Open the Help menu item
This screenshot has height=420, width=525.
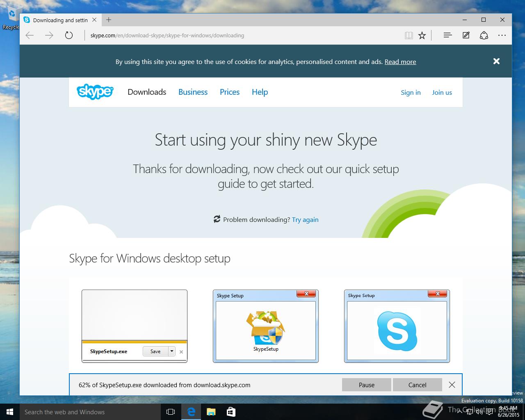[x=260, y=92]
